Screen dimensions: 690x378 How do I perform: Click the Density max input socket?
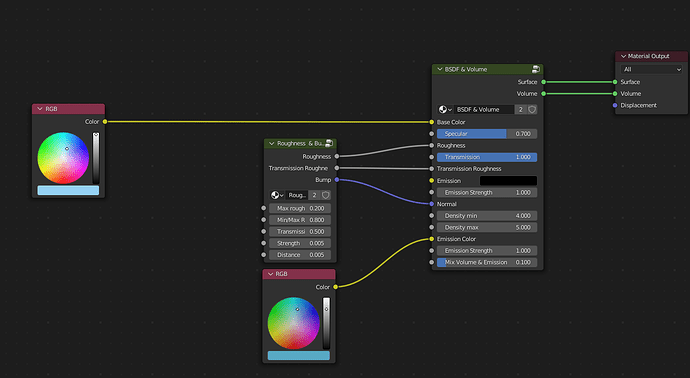click(432, 228)
